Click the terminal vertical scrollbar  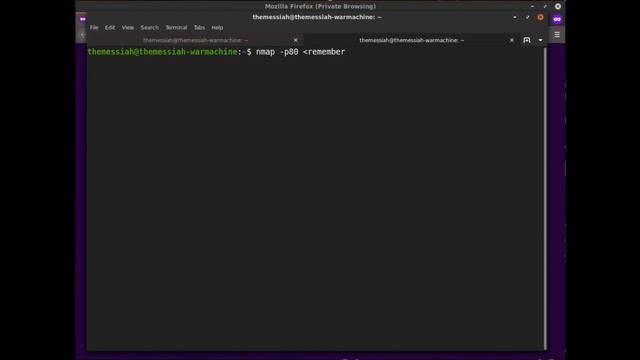click(545, 198)
